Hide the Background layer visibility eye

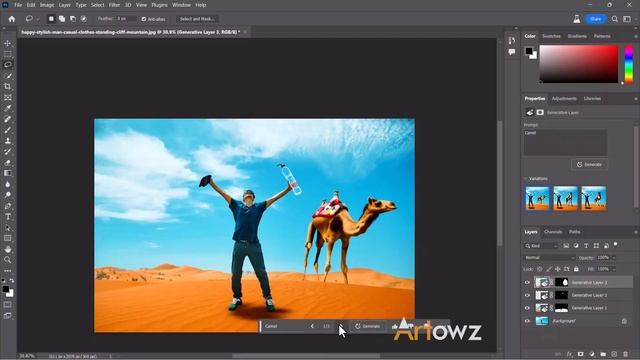(x=527, y=321)
